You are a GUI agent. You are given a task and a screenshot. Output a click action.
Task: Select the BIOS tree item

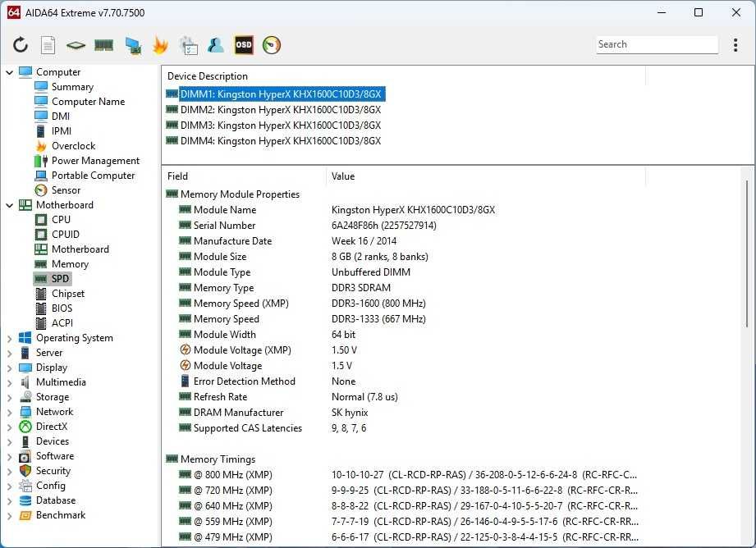pos(62,308)
